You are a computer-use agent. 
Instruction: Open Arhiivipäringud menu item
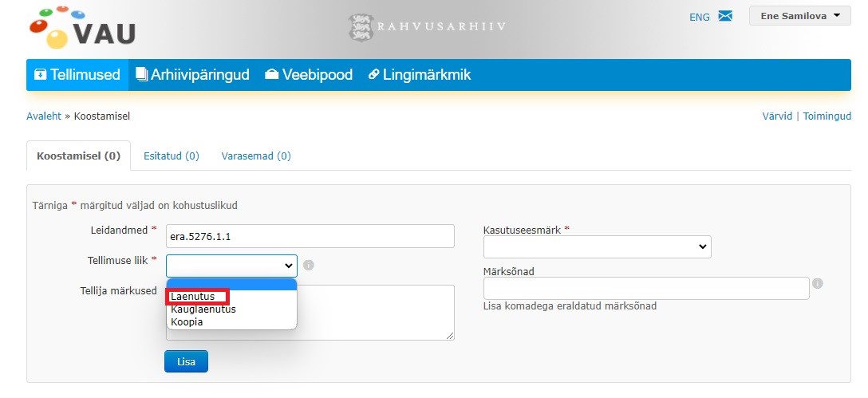tap(192, 75)
